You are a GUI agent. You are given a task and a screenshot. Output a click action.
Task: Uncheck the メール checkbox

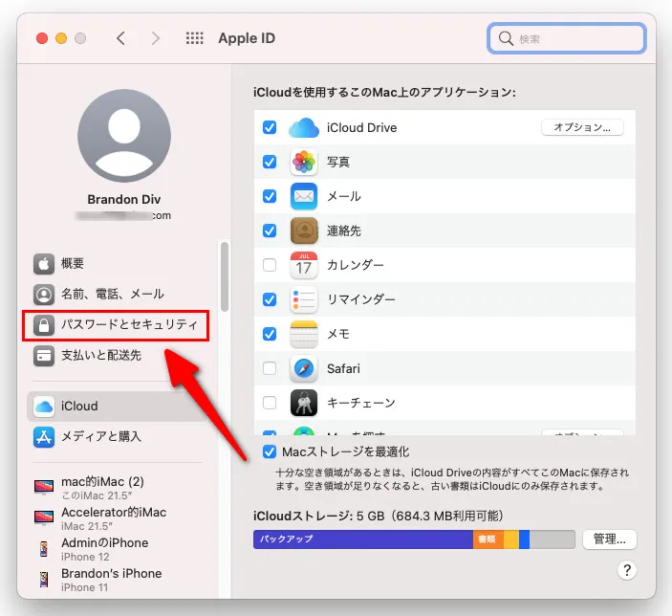270,196
